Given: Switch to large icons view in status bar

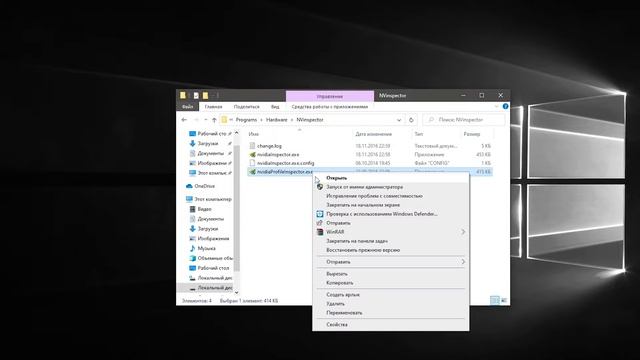Looking at the screenshot, I should pyautogui.click(x=504, y=300).
